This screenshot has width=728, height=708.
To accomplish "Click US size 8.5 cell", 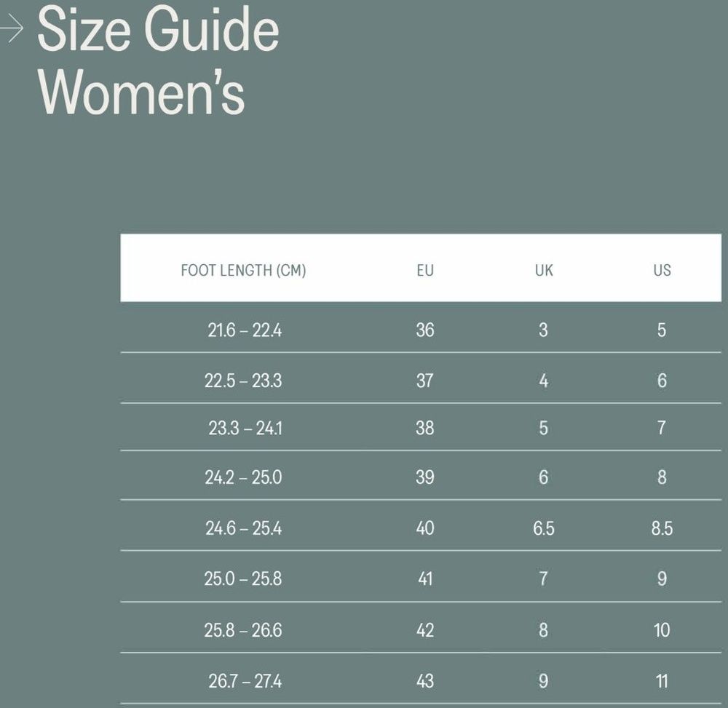I will click(662, 528).
